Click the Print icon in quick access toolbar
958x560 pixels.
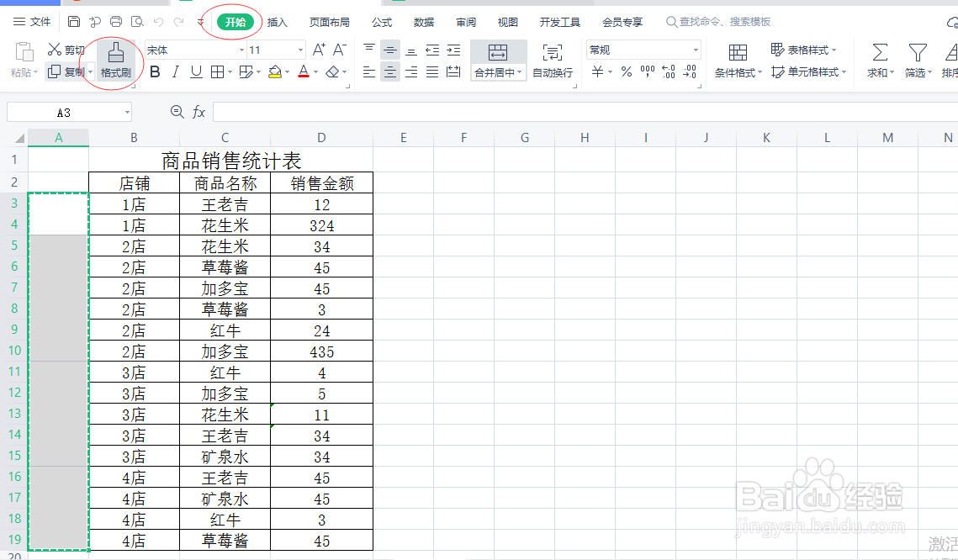coord(116,22)
